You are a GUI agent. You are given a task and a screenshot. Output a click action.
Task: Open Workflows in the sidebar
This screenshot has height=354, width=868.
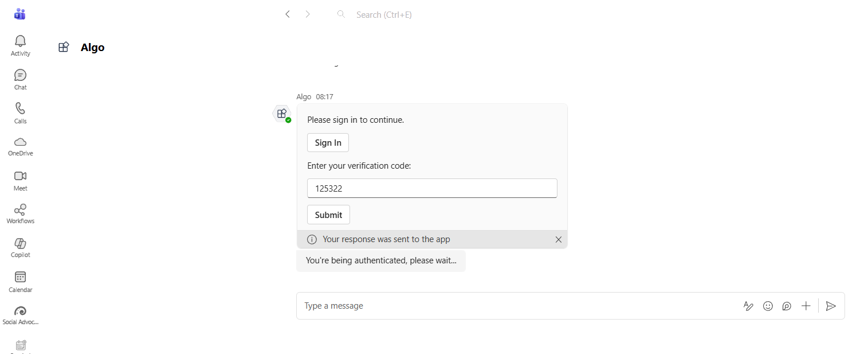click(x=20, y=210)
